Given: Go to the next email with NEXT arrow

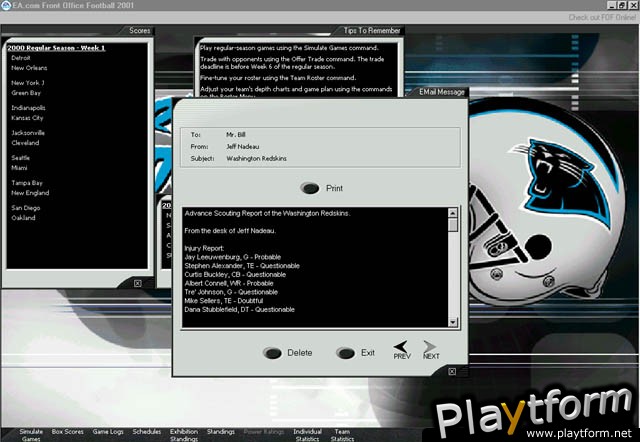Looking at the screenshot, I should point(431,350).
